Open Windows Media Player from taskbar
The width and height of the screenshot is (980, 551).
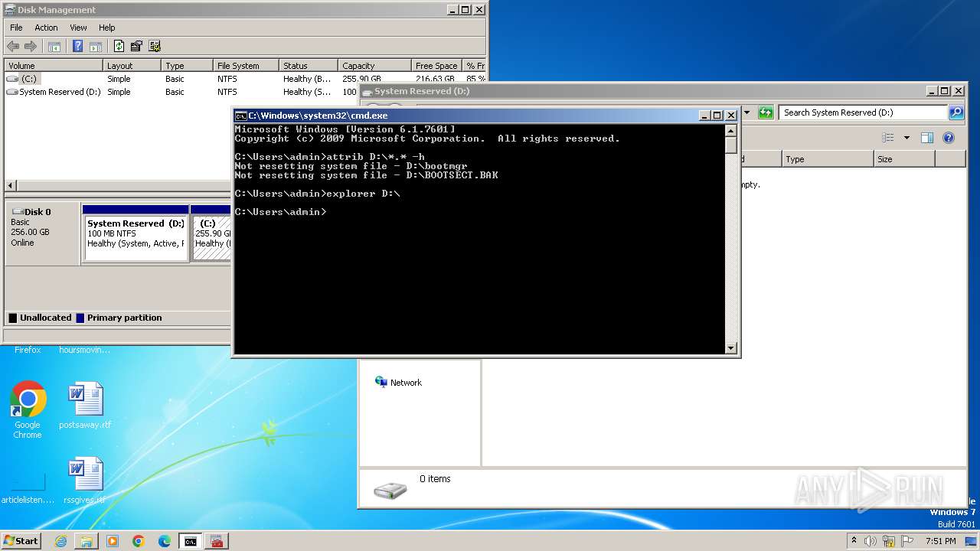tap(113, 541)
